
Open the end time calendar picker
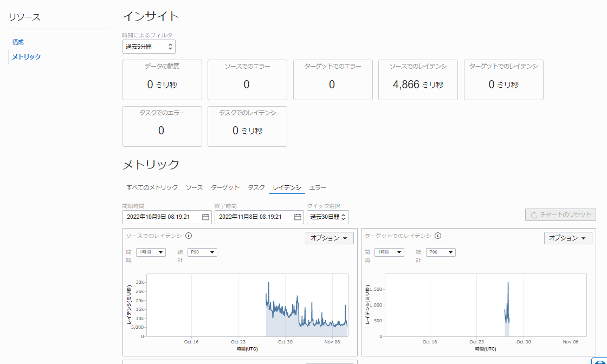tap(298, 217)
